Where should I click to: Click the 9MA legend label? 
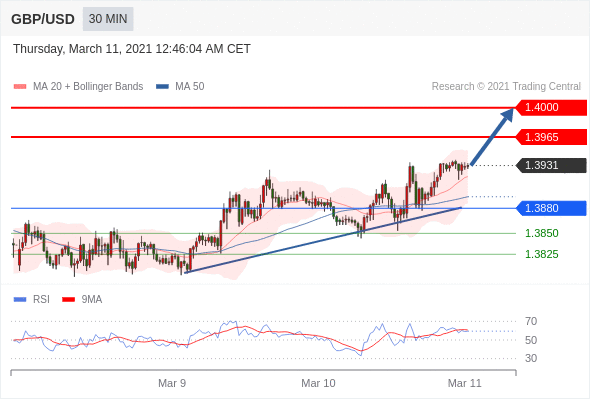click(92, 300)
